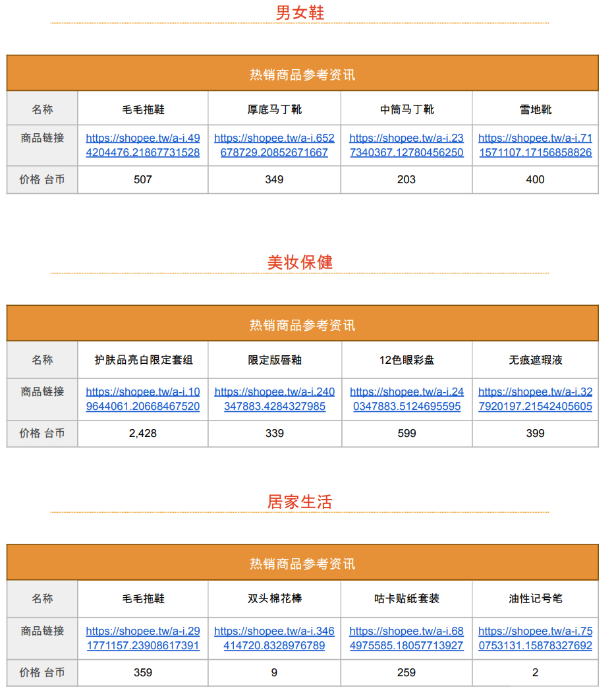Open the 毛毛拖鞋 Shopee link under 男女鞋
Viewport: 616px width, 700px height.
[x=142, y=145]
